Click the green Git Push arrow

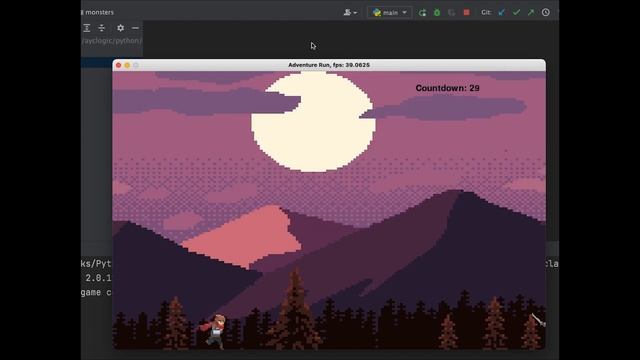click(531, 12)
